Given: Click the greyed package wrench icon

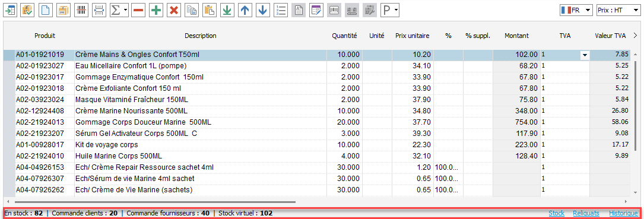Looking at the screenshot, I should (370, 10).
